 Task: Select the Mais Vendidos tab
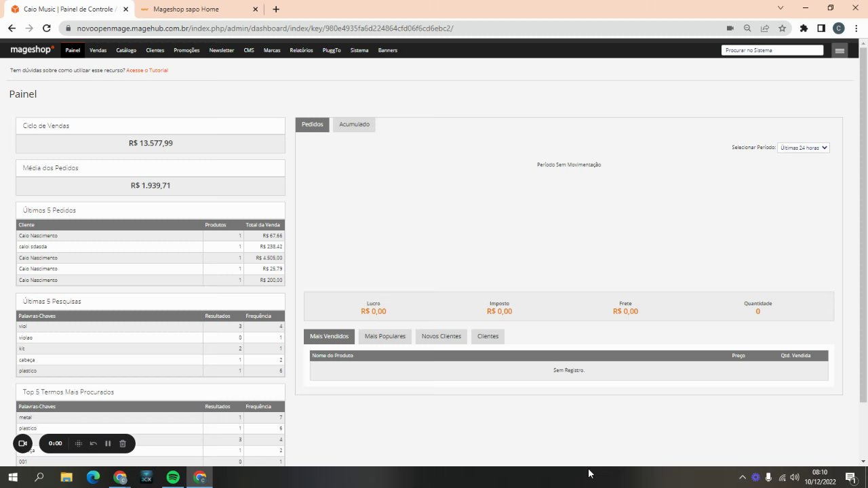point(330,336)
